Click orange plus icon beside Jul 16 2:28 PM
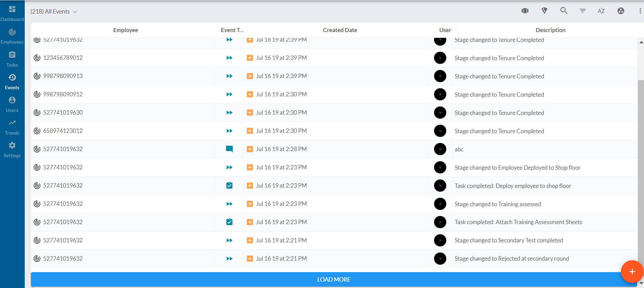644x288 pixels. 250,149
